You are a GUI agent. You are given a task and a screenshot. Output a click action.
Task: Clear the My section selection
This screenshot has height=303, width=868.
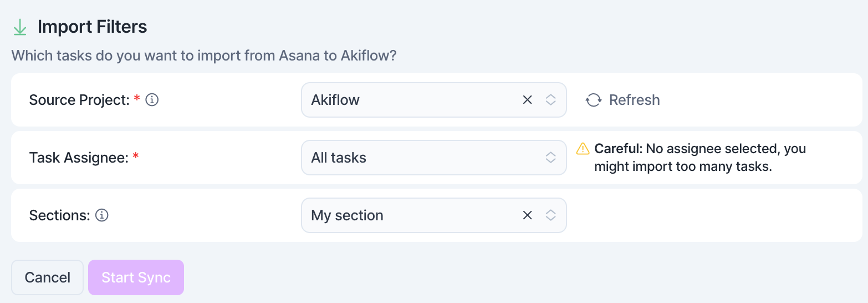528,215
